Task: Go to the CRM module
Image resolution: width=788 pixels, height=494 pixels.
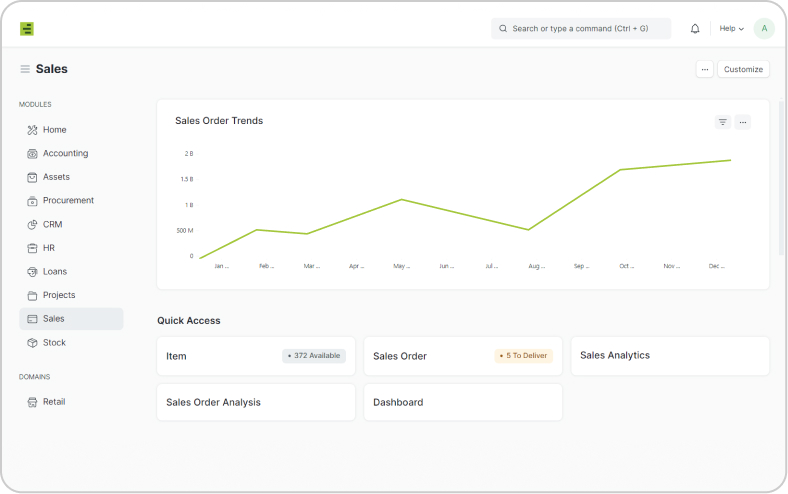Action: point(52,225)
